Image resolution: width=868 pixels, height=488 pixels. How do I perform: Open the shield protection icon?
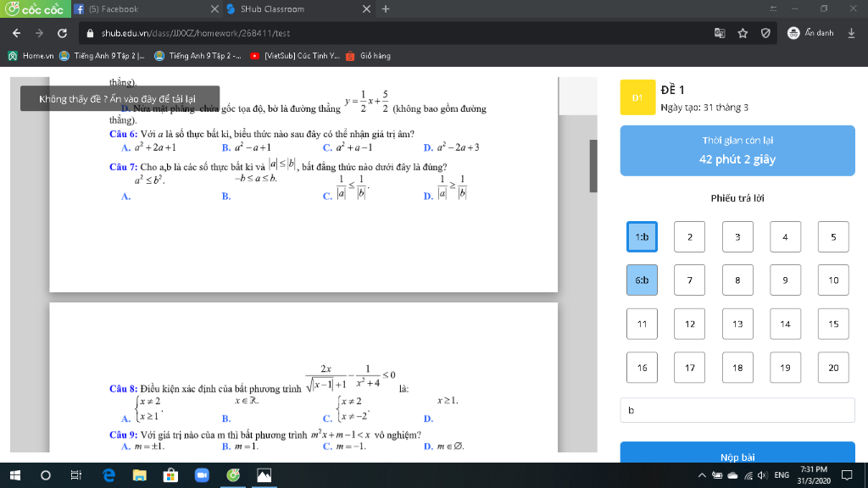(x=765, y=33)
